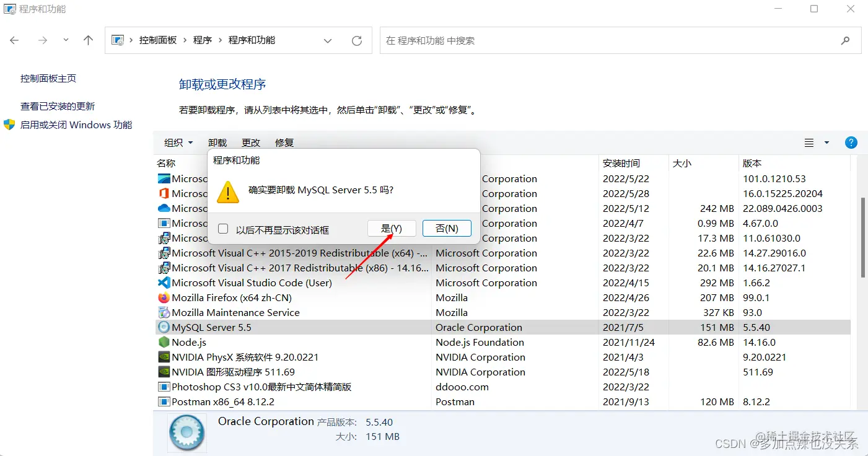This screenshot has height=456, width=868.
Task: Open the 组织 dropdown menu
Action: pyautogui.click(x=178, y=142)
